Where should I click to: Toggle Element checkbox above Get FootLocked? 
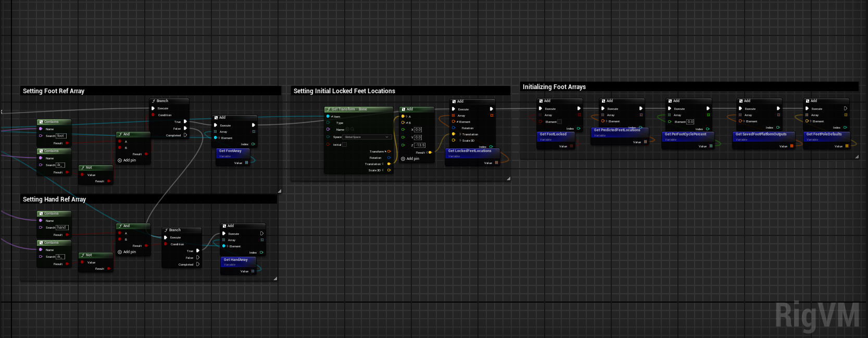pyautogui.click(x=560, y=121)
